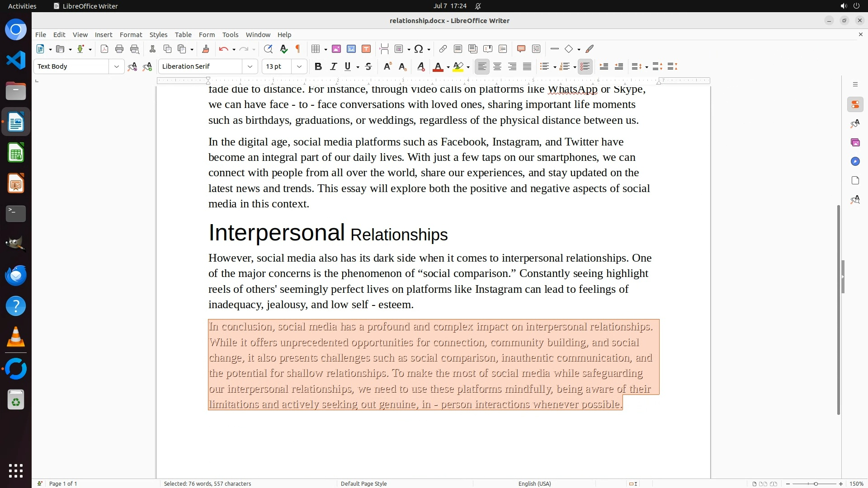This screenshot has height=488, width=868.
Task: Expand the paragraph style dropdown
Action: (117, 67)
